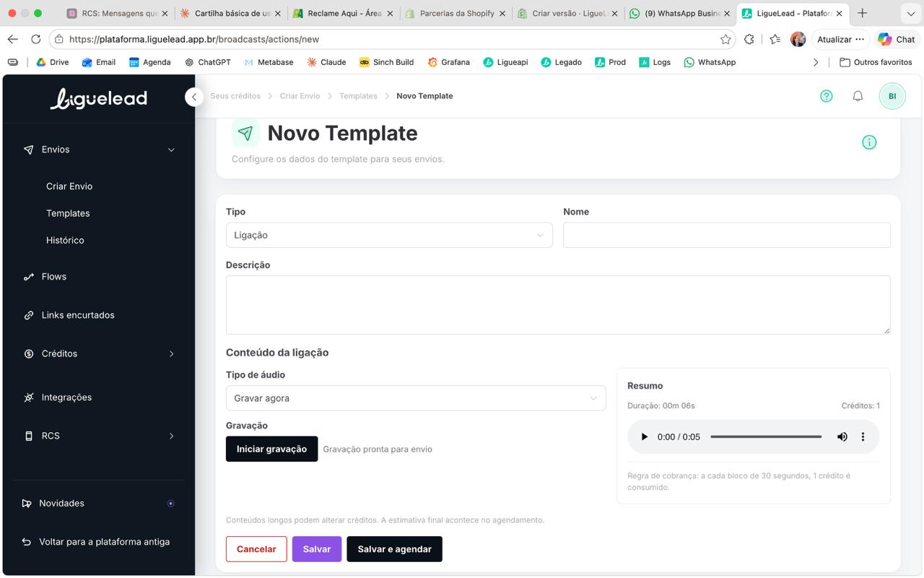
Task: Click the help question mark icon
Action: [827, 96]
